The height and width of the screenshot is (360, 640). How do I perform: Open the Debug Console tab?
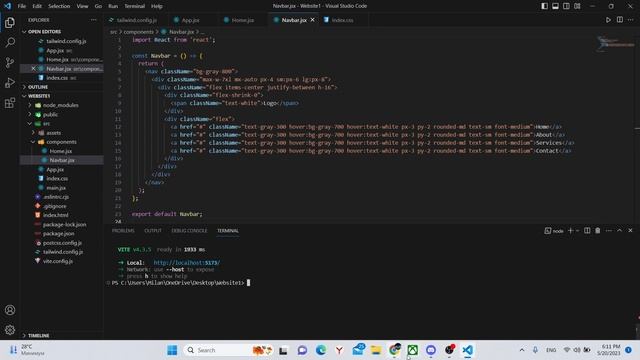[189, 231]
